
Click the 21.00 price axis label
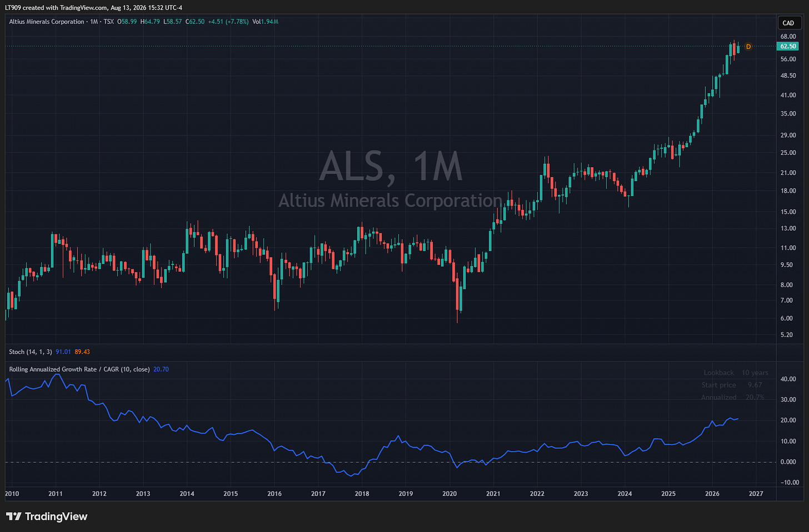click(x=788, y=173)
